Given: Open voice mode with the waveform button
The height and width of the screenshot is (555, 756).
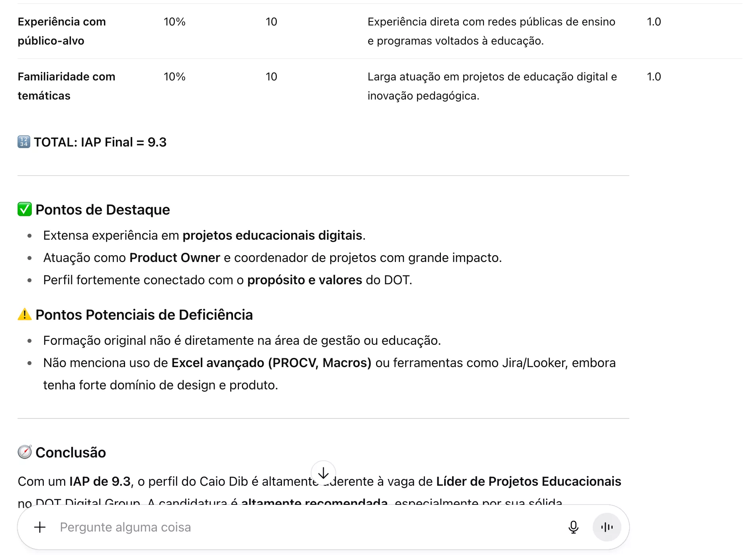Looking at the screenshot, I should tap(607, 527).
